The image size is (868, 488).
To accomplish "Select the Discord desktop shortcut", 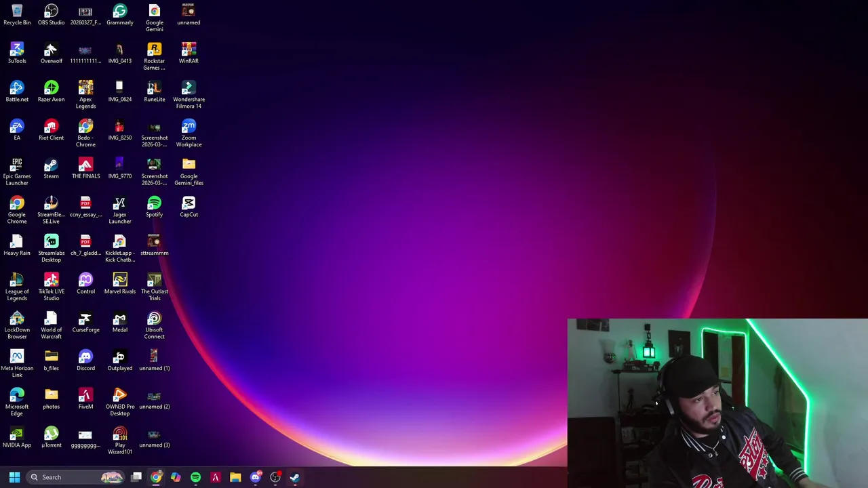I will (85, 361).
